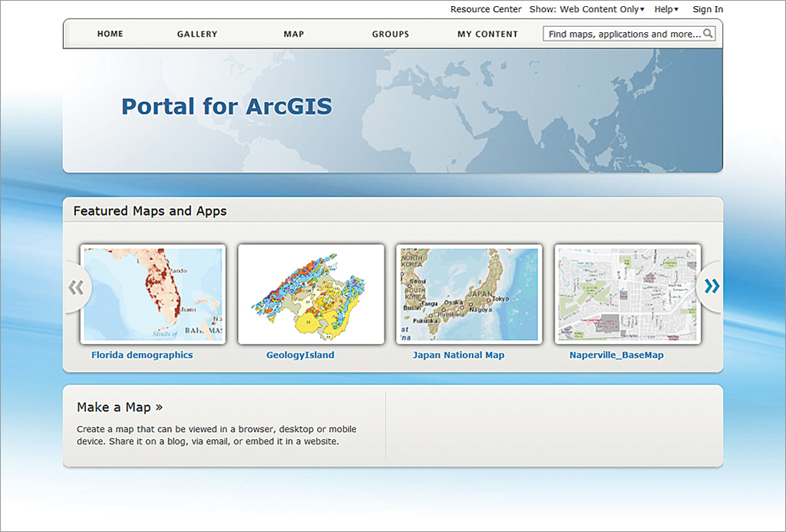The width and height of the screenshot is (786, 532).
Task: Open the Naperville_BaseMap link
Action: point(616,355)
